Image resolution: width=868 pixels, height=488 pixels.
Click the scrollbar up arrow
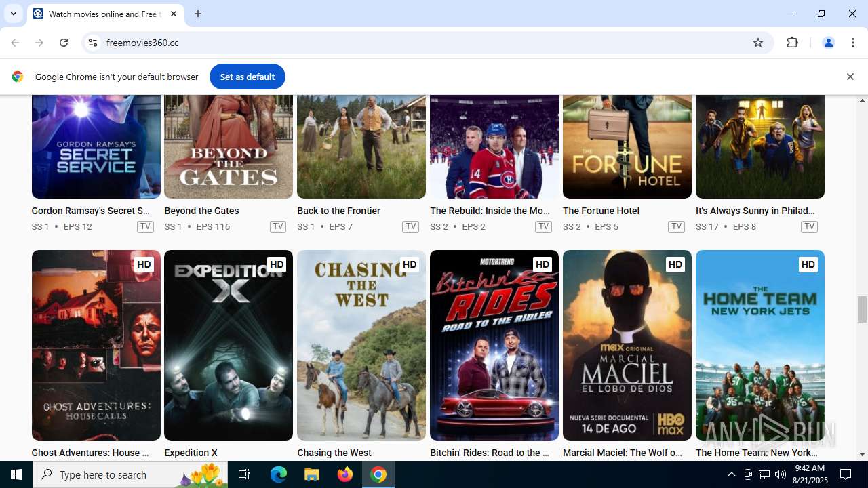(x=862, y=100)
